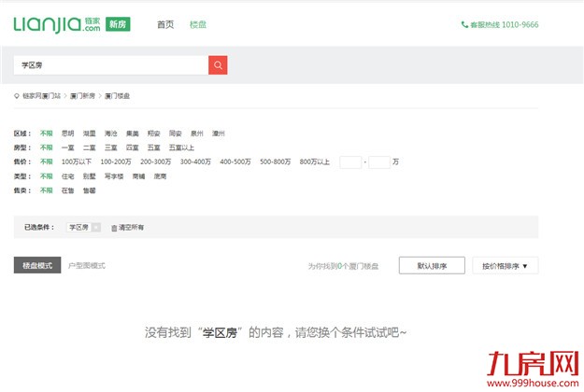Viewport: 584px width, 392px height.
Task: Select price range 400-500万
Action: point(235,161)
